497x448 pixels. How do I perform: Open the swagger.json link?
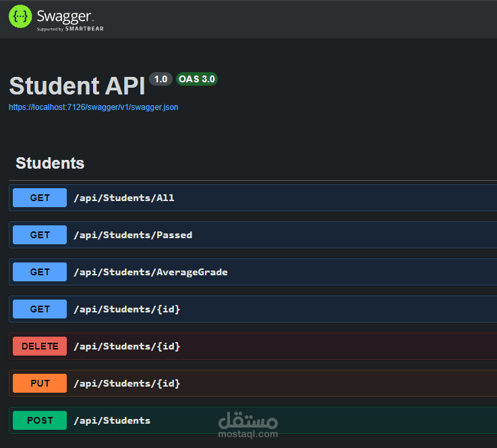click(x=93, y=107)
